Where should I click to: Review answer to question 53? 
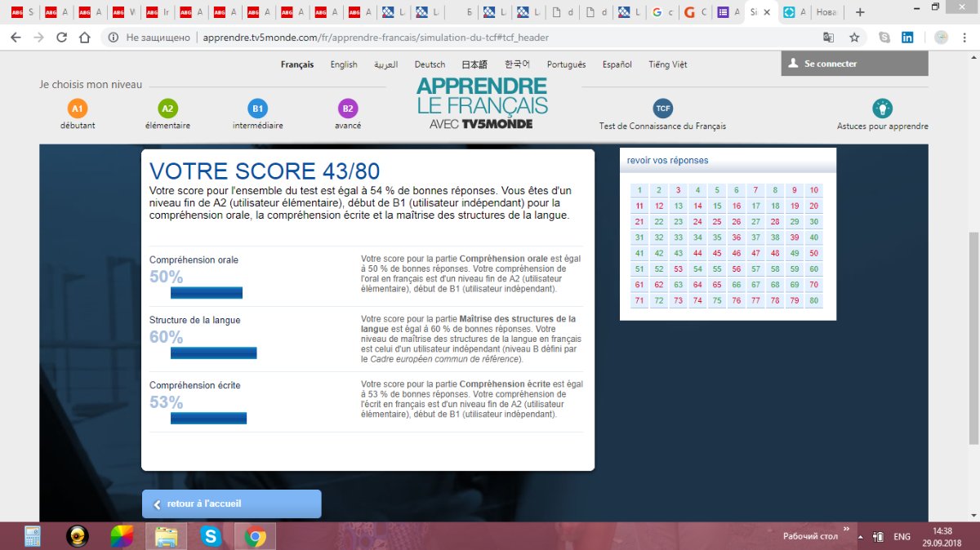point(678,269)
